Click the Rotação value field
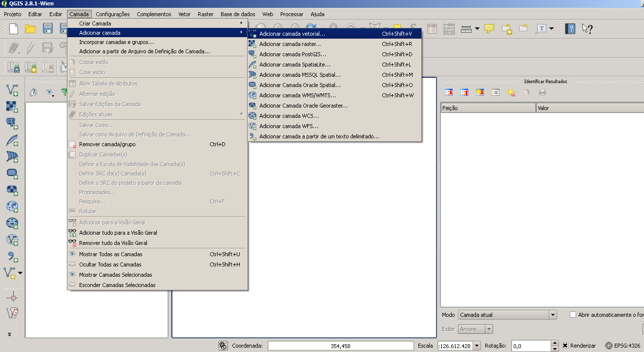The height and width of the screenshot is (352, 644). 531,346
